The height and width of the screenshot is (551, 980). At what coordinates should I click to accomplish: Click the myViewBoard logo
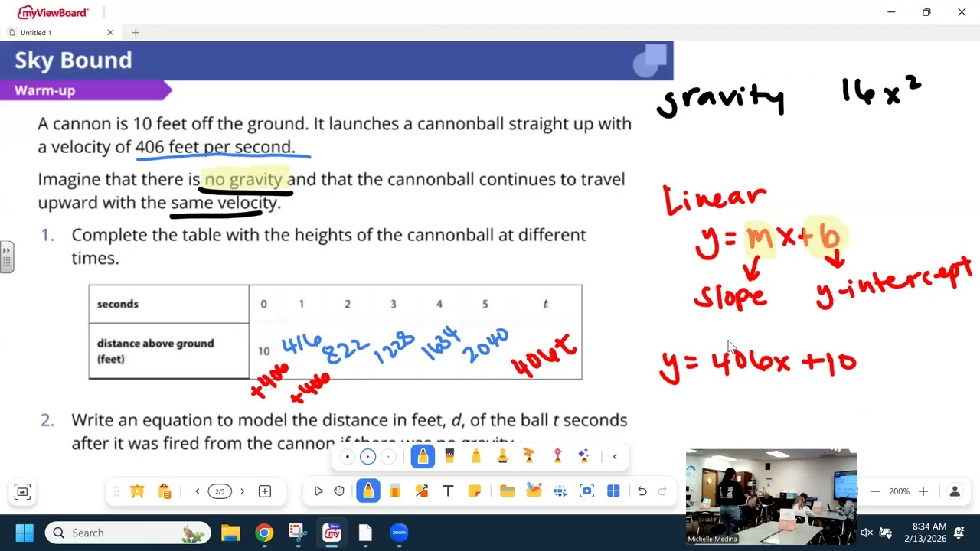[53, 12]
